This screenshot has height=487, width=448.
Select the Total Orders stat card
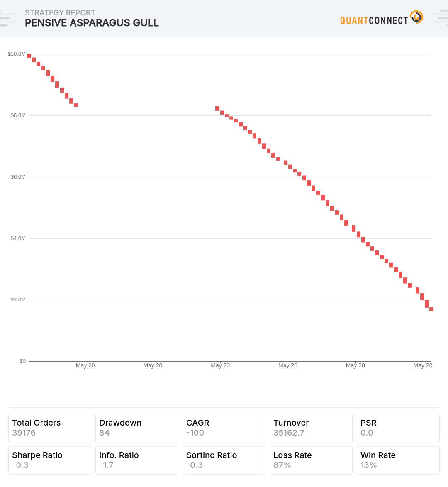(50, 428)
